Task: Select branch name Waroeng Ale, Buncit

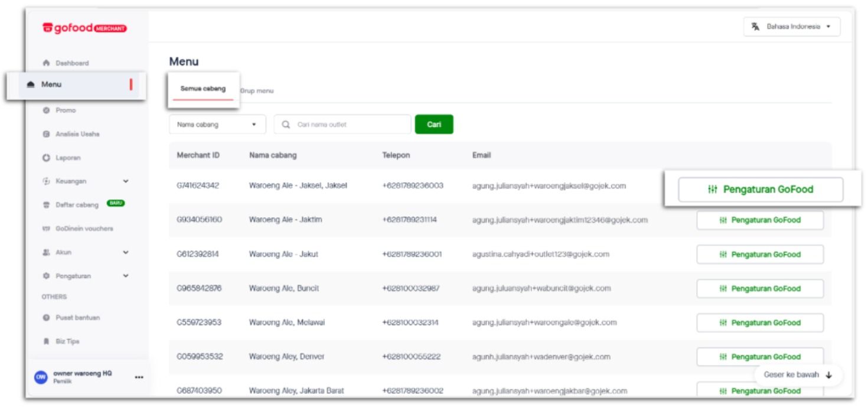Action: tap(284, 289)
